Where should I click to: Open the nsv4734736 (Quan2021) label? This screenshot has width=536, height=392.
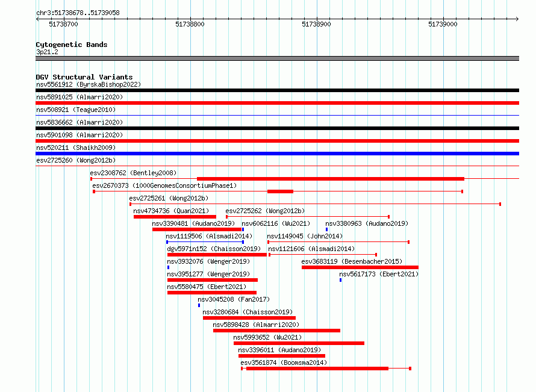coord(171,211)
